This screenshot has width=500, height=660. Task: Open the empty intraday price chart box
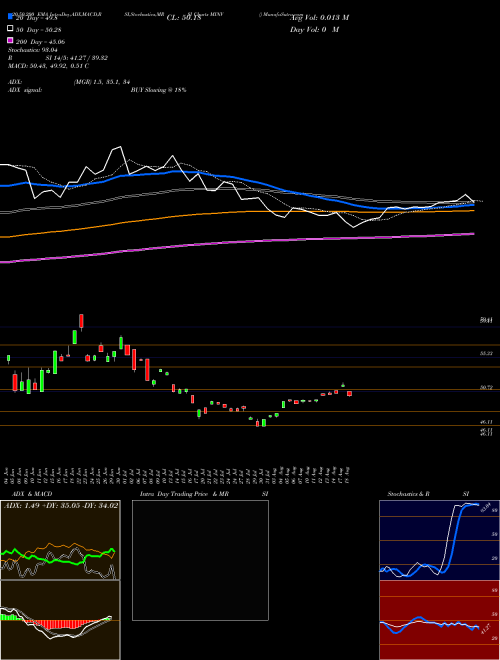[x=200, y=560]
